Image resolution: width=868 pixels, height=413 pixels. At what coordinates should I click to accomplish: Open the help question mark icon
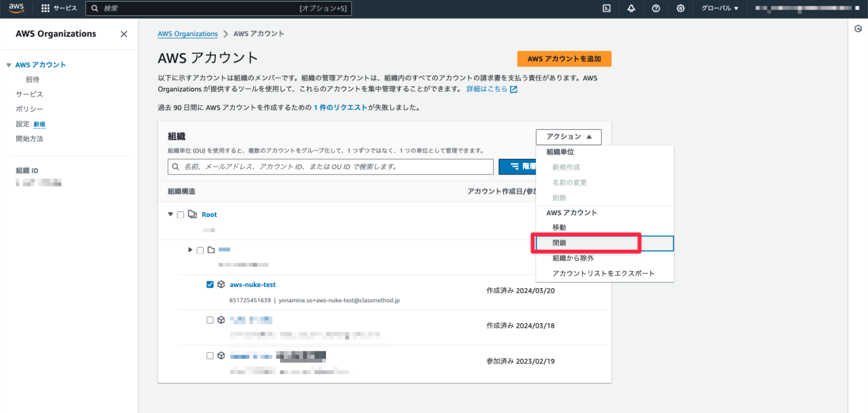656,8
